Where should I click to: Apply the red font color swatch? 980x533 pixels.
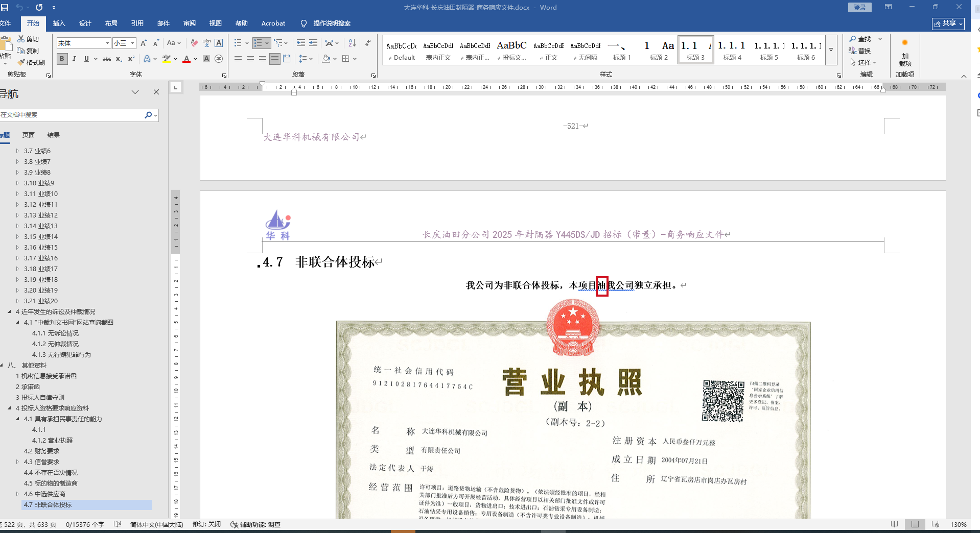tap(186, 59)
